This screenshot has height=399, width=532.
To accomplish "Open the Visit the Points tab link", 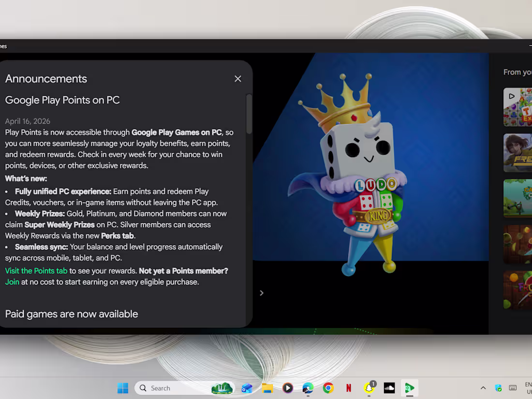I will [36, 271].
